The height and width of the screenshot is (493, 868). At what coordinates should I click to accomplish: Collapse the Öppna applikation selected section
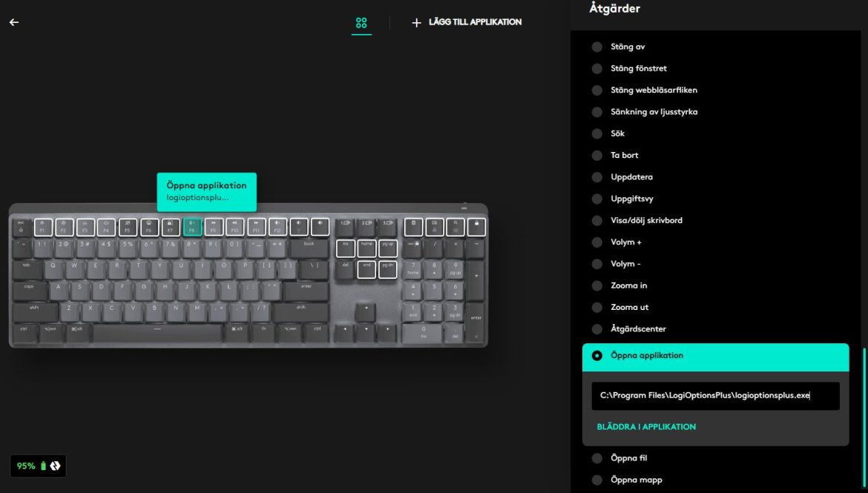pyautogui.click(x=715, y=357)
